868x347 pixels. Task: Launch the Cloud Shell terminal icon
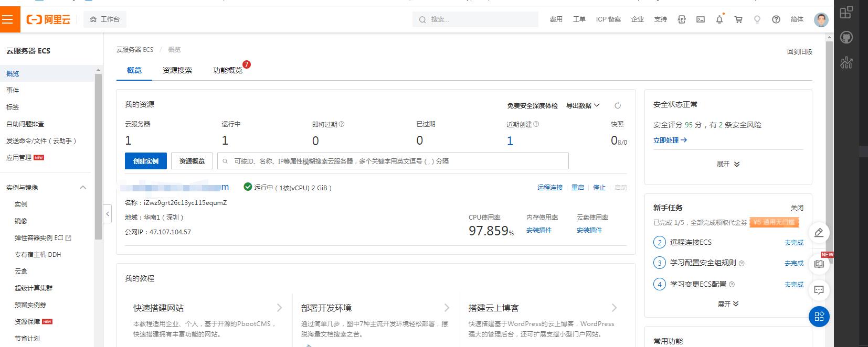pos(701,19)
